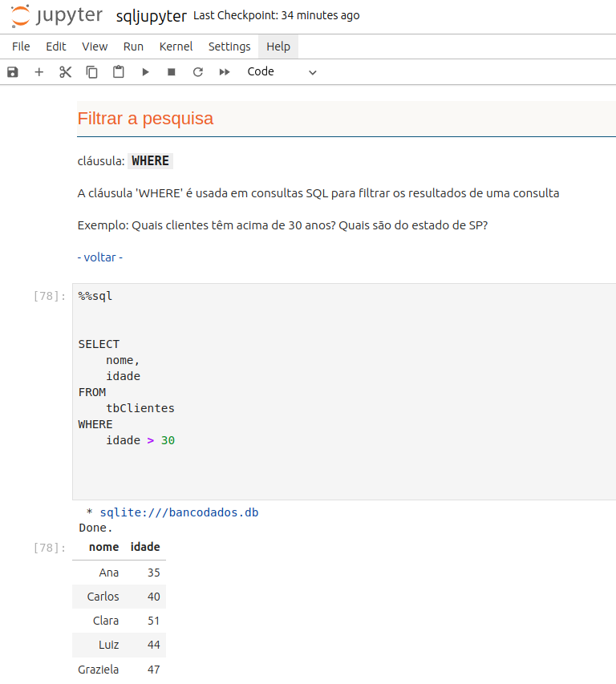This screenshot has height=684, width=616.
Task: Click the 'Exemplo: Quais clientes' paragraph
Action: [282, 225]
